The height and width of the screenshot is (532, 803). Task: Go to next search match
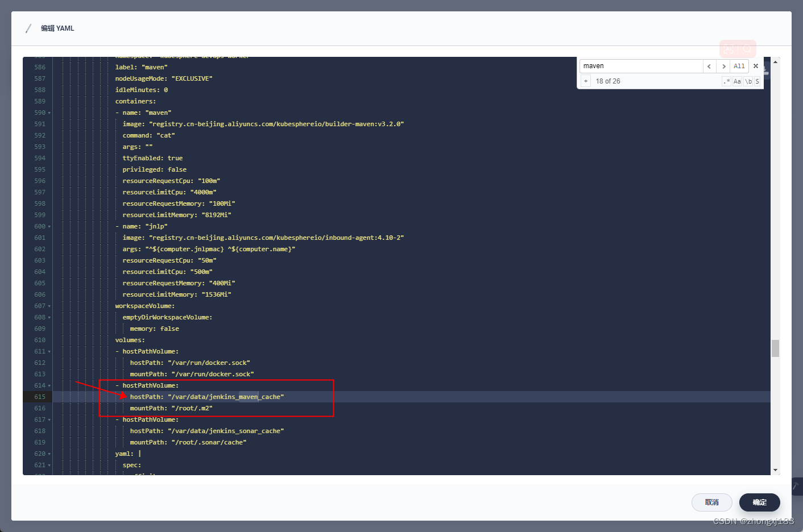[723, 66]
